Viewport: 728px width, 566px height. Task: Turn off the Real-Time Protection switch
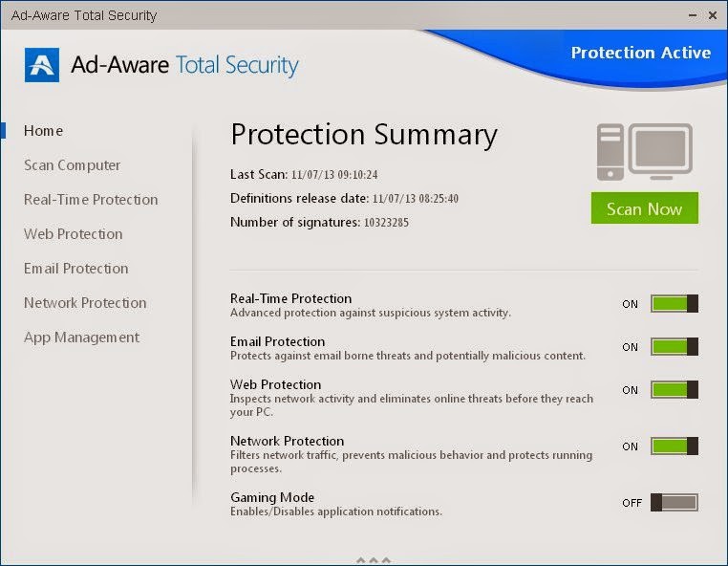674,304
